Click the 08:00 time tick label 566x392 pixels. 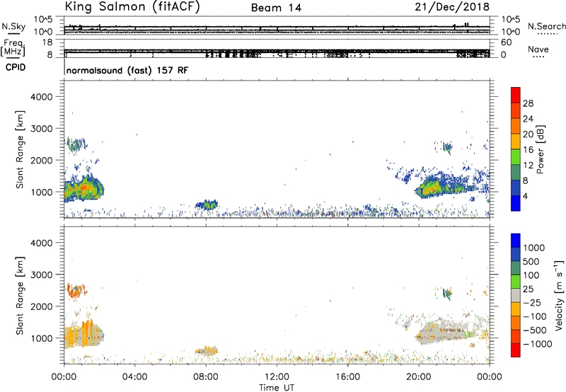click(x=205, y=377)
